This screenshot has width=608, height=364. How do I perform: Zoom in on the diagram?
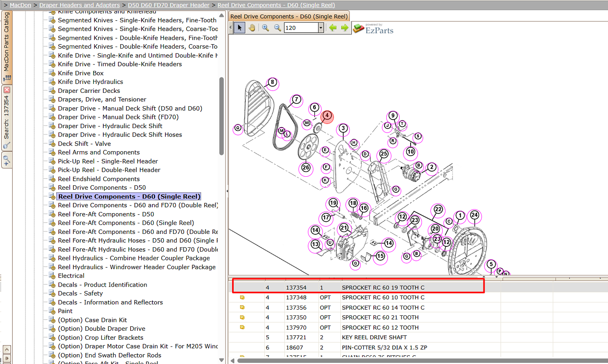[x=265, y=28]
